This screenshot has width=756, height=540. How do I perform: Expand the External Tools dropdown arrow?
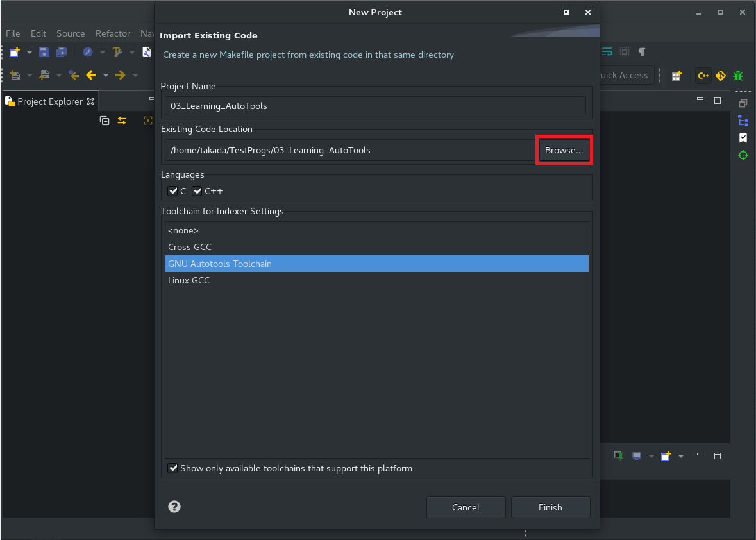pos(132,51)
